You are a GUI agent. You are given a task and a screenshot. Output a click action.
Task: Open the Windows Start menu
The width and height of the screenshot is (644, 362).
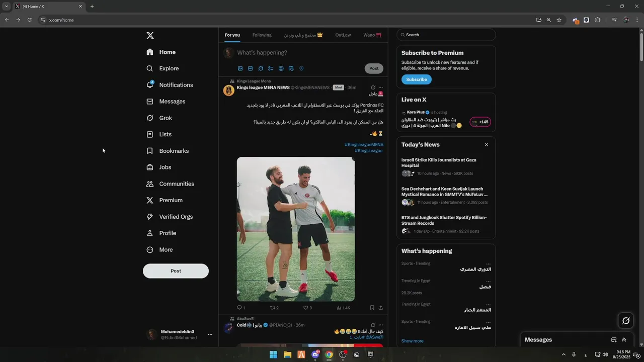pyautogui.click(x=273, y=354)
